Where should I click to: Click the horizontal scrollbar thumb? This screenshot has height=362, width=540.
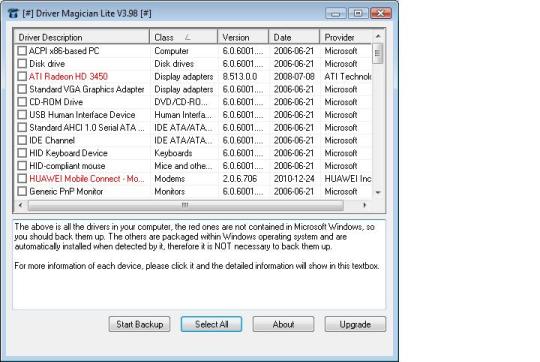(x=185, y=205)
